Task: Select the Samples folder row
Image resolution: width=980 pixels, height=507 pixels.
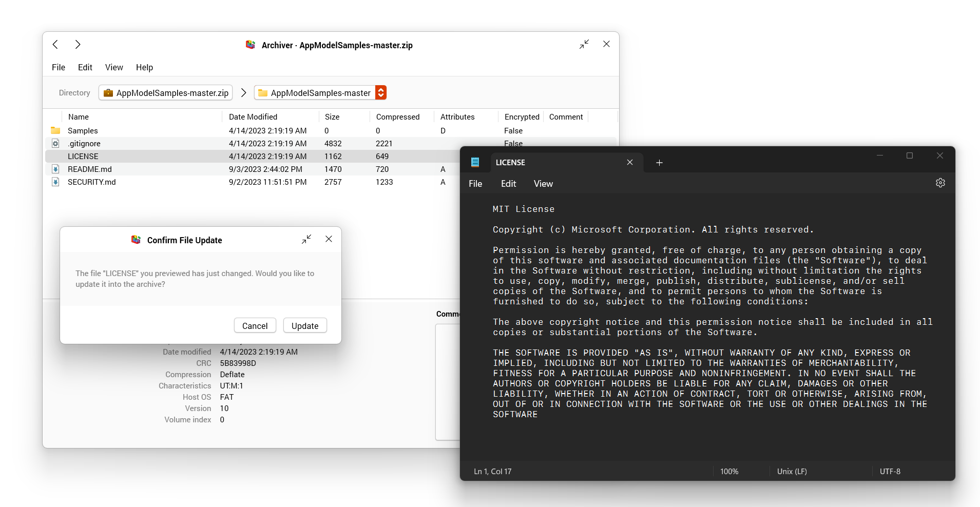Action: pos(331,130)
